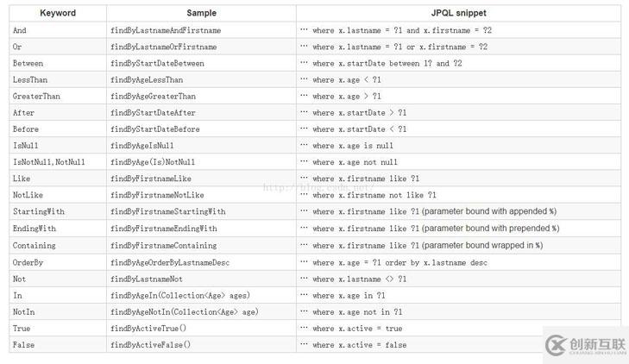This screenshot has width=629, height=364.
Task: Click the EndingWith keyword cell
Action: coord(58,228)
